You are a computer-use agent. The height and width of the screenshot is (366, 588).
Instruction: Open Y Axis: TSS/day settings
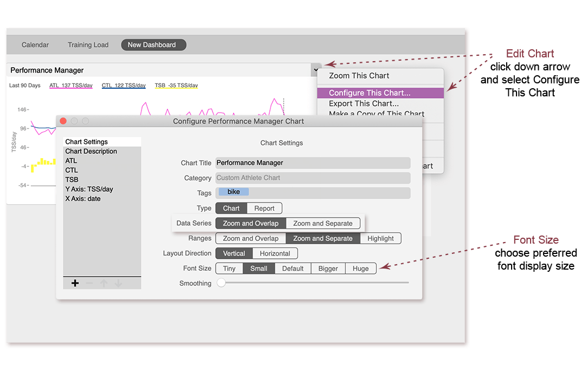[102, 189]
